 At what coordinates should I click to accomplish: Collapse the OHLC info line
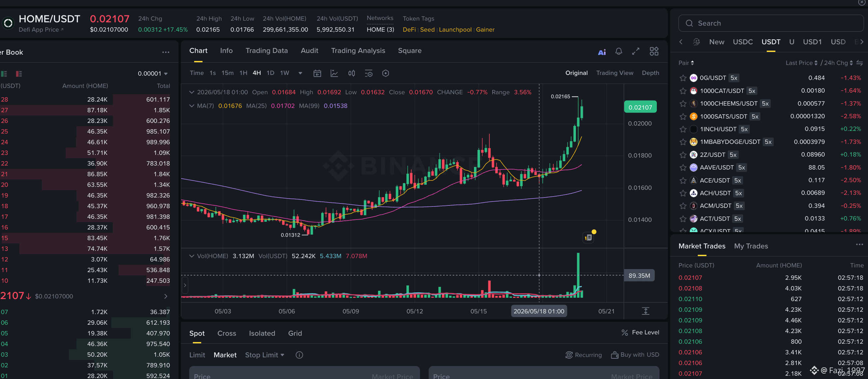click(192, 92)
